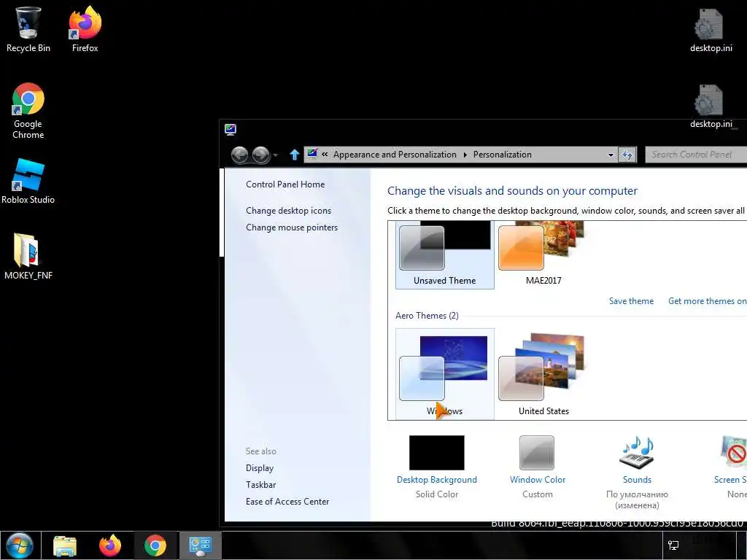Open Desktop Background settings

[436, 467]
